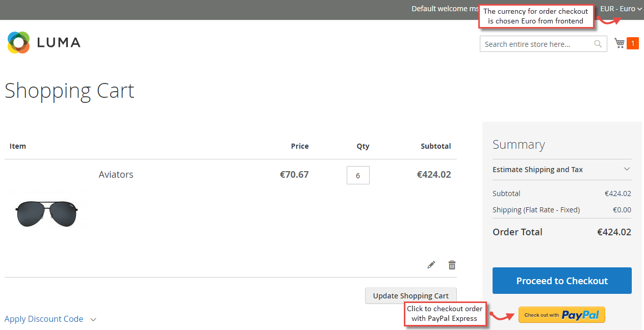Click the Update Shopping Cart button

click(411, 296)
